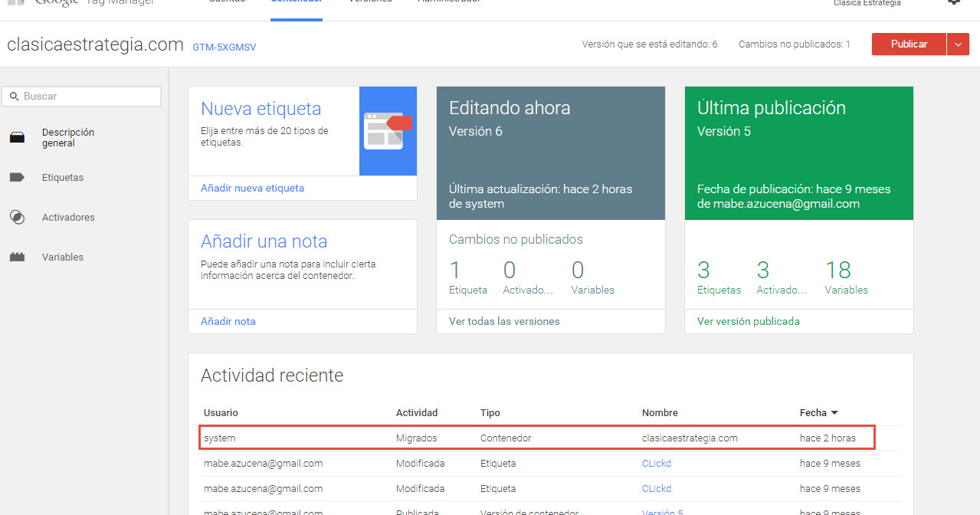This screenshot has width=980, height=515.
Task: Click the Actividad reciente heading
Action: click(272, 376)
